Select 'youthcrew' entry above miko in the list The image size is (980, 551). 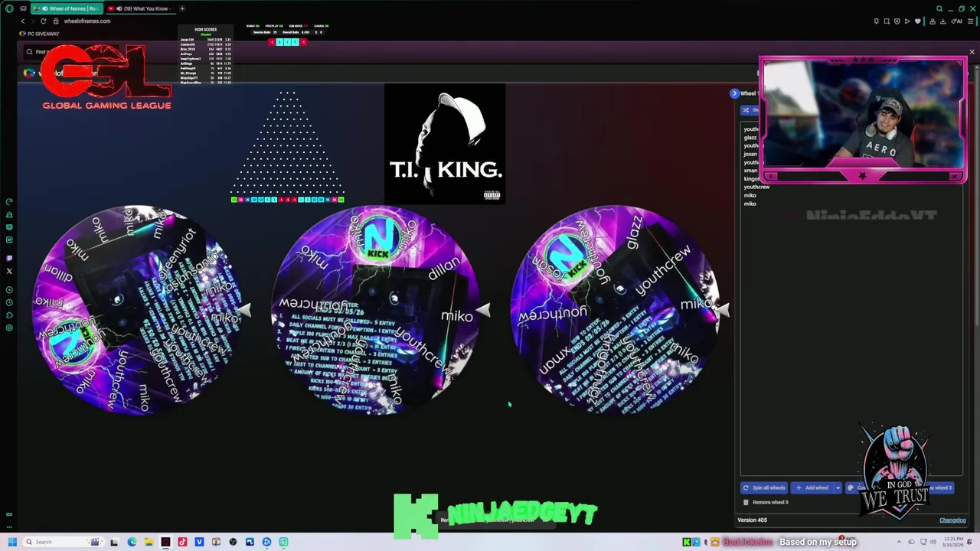tap(756, 187)
